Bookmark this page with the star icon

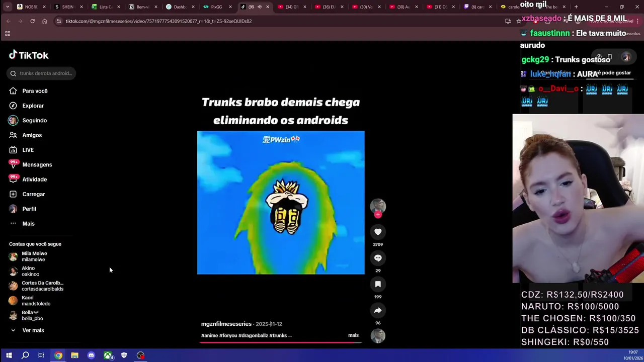(519, 21)
